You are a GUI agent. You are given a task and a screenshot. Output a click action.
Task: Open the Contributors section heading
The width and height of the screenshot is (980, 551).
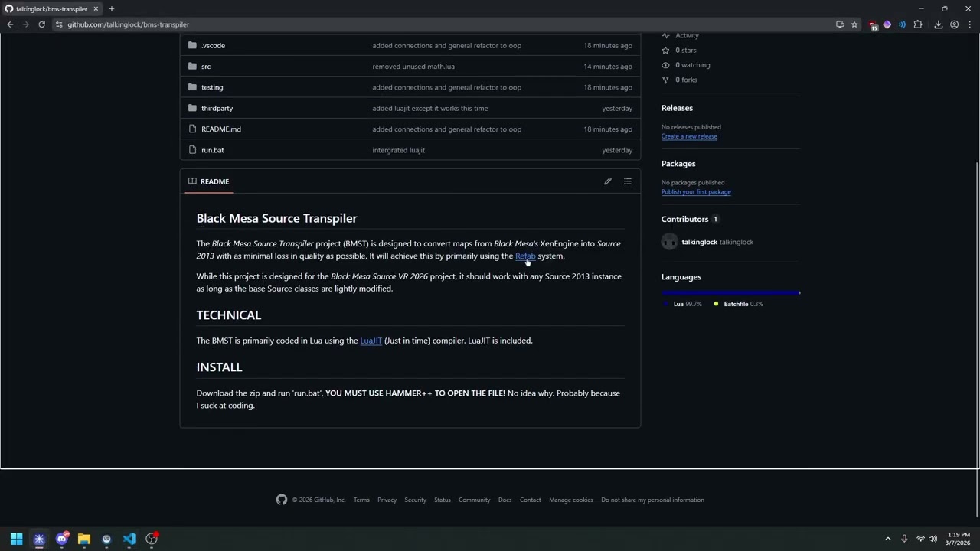coord(690,220)
